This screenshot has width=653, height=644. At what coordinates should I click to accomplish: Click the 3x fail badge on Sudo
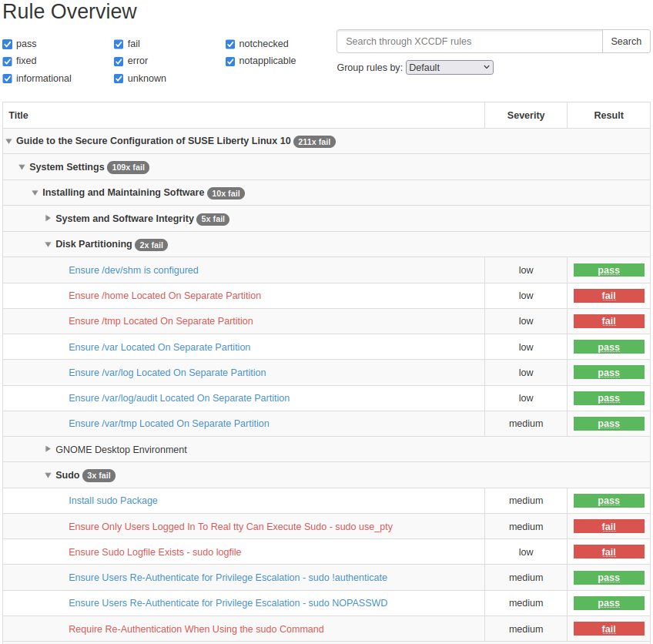point(99,476)
